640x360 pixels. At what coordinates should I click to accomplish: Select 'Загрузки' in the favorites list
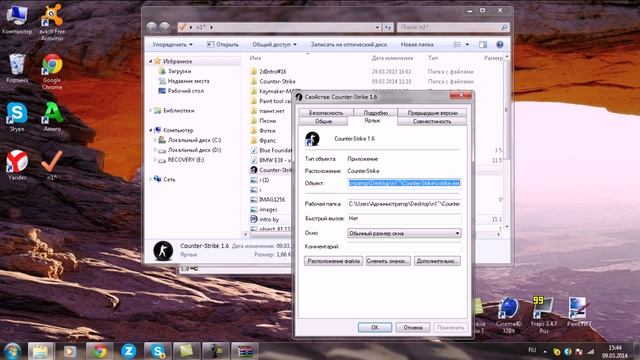[180, 71]
